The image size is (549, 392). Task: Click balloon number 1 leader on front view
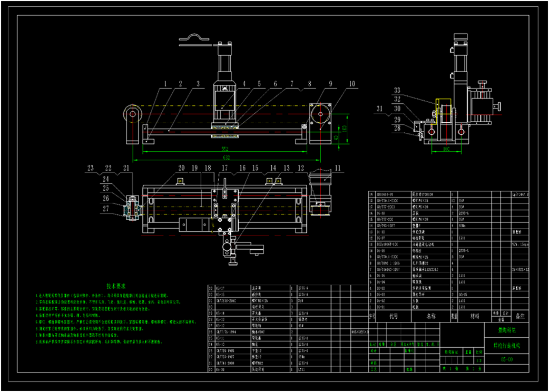pos(164,83)
